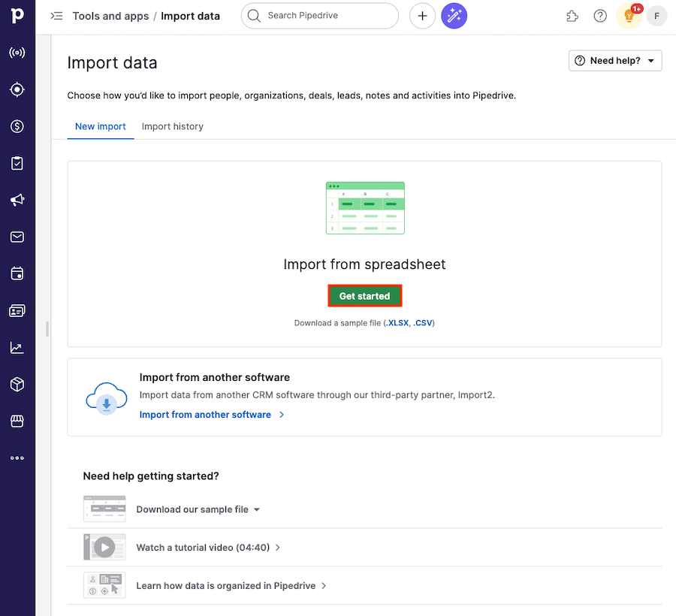Viewport: 676px width, 616px height.
Task: Open the Mail envelope icon
Action: tap(17, 237)
